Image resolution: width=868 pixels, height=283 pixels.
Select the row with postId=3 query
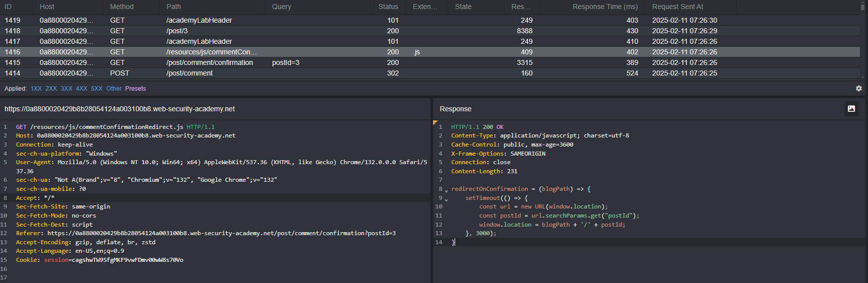tap(285, 62)
